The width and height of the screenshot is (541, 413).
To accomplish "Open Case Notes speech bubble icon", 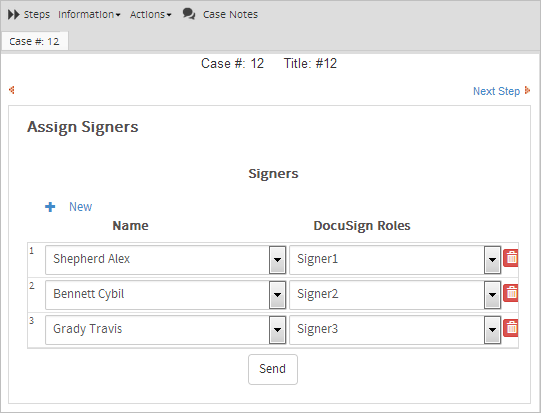I will pyautogui.click(x=189, y=14).
